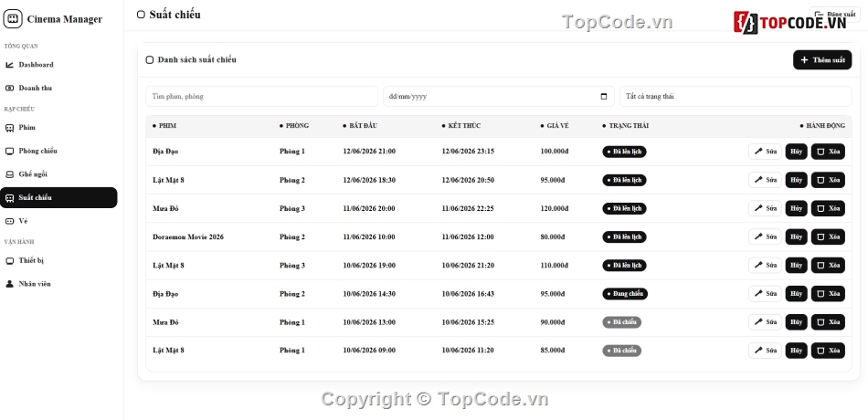Image resolution: width=868 pixels, height=420 pixels.
Task: Edit Lật Mặt 8 Phòng 2 showtime
Action: (765, 180)
